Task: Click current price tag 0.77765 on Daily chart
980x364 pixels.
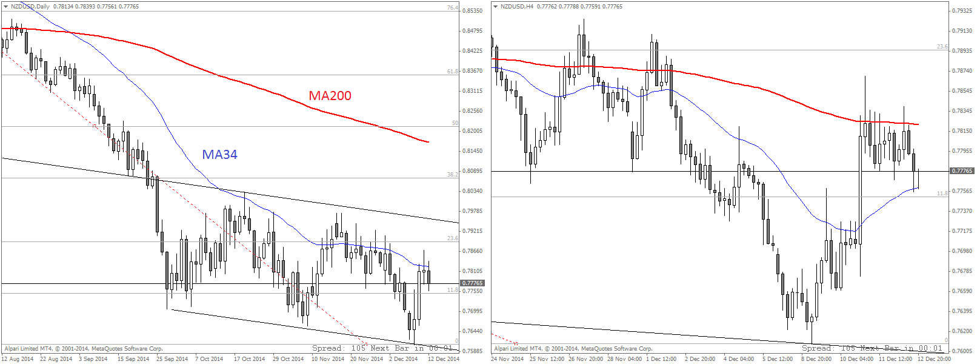Action: pos(473,283)
